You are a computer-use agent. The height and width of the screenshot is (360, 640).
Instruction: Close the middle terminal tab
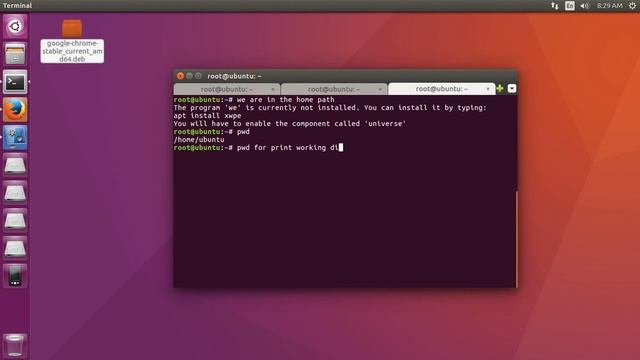(x=380, y=89)
